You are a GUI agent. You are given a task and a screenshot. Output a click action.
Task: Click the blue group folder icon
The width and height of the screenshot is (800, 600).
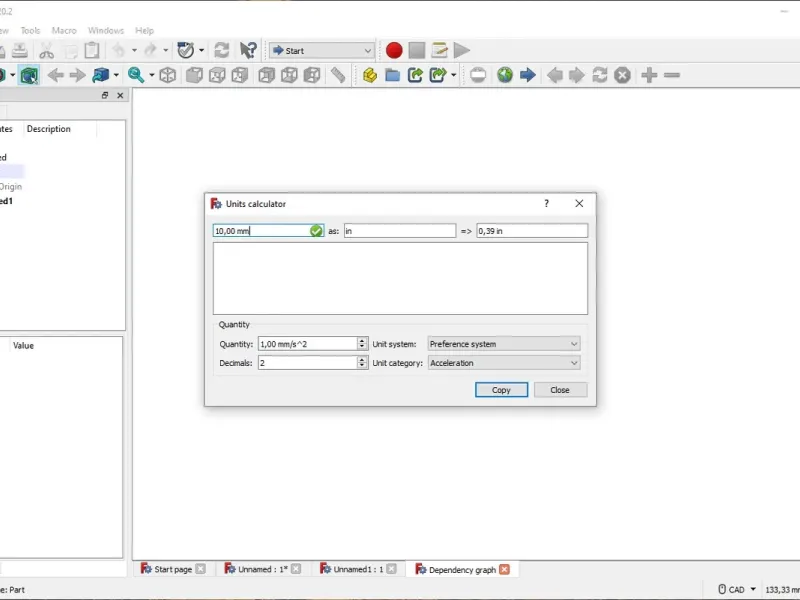point(392,76)
